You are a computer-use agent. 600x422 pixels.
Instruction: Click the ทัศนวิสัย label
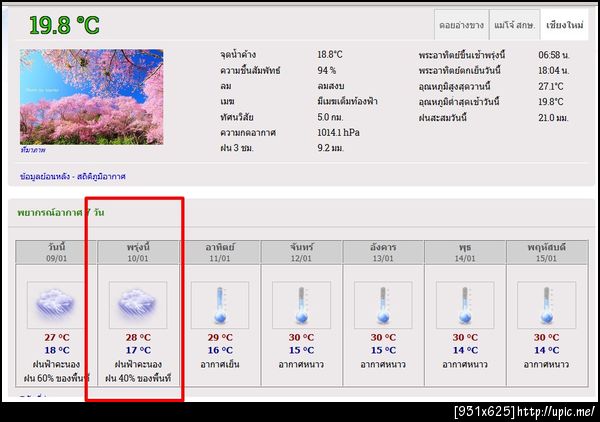(237, 117)
